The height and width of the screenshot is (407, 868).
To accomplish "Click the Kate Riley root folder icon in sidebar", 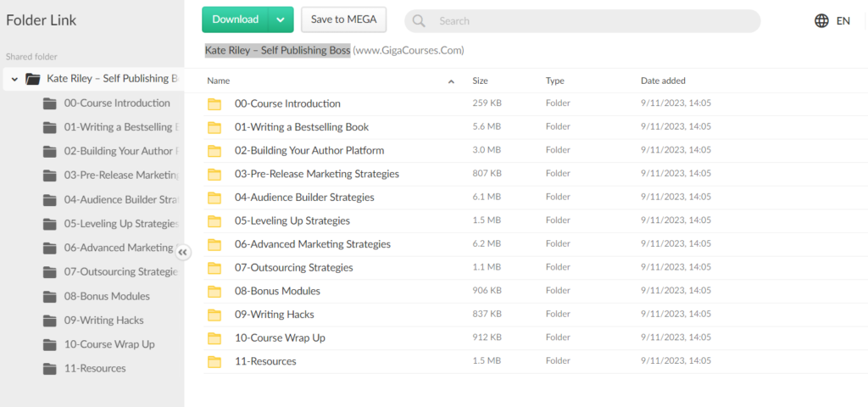I will coord(33,79).
